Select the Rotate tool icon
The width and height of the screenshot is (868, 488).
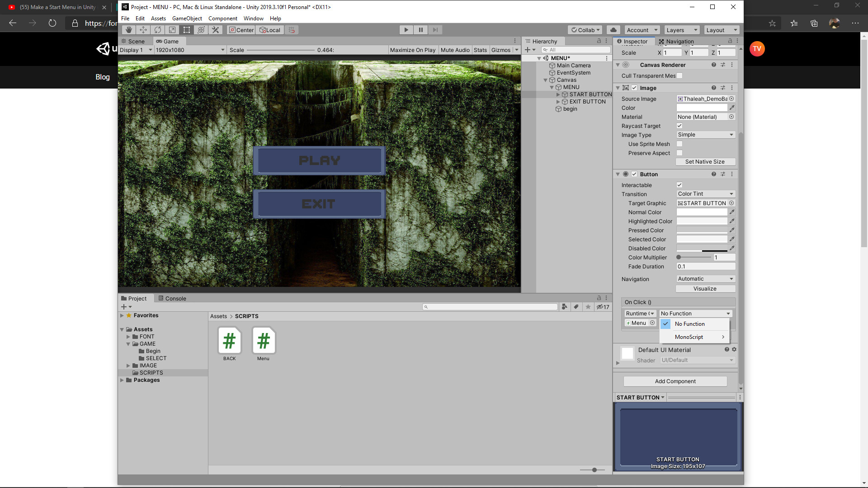click(158, 30)
